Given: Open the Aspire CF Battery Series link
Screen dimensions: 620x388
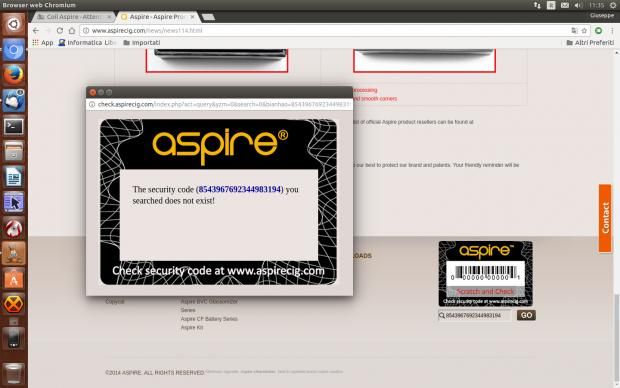Looking at the screenshot, I should point(209,319).
